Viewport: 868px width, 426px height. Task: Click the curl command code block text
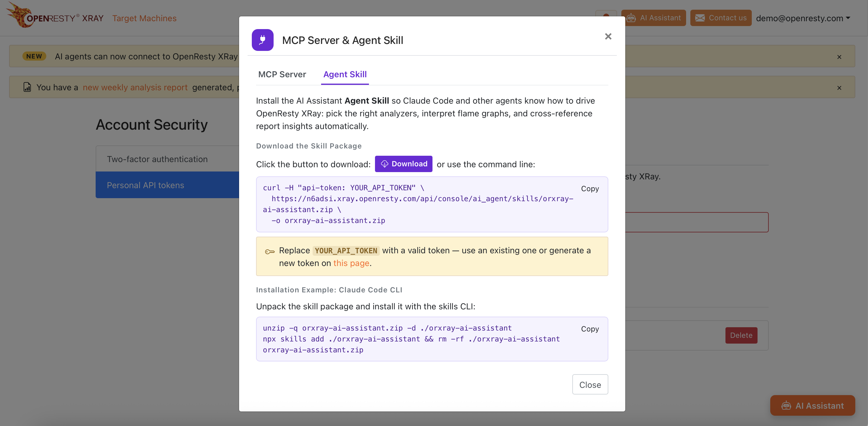(418, 204)
